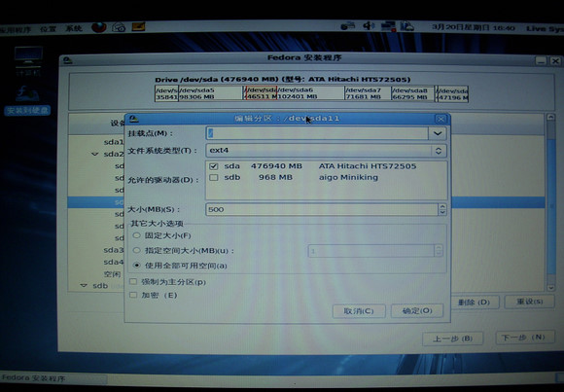Select Use all available space (使用全部可用空间) radio
564x392 pixels.
[136, 266]
